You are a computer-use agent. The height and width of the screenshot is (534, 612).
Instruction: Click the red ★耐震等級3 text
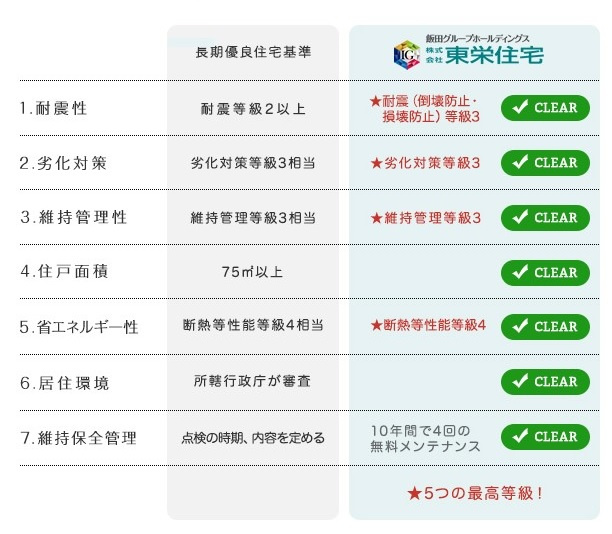tap(425, 109)
